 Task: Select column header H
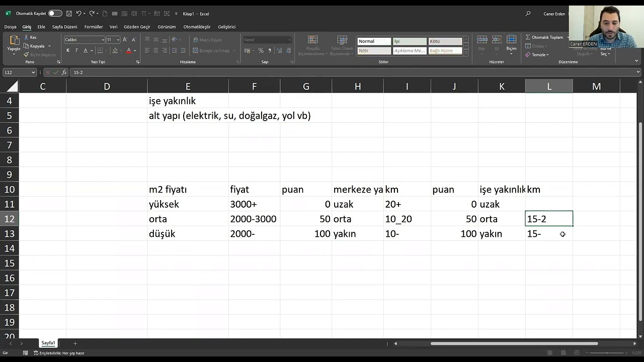[x=357, y=86]
